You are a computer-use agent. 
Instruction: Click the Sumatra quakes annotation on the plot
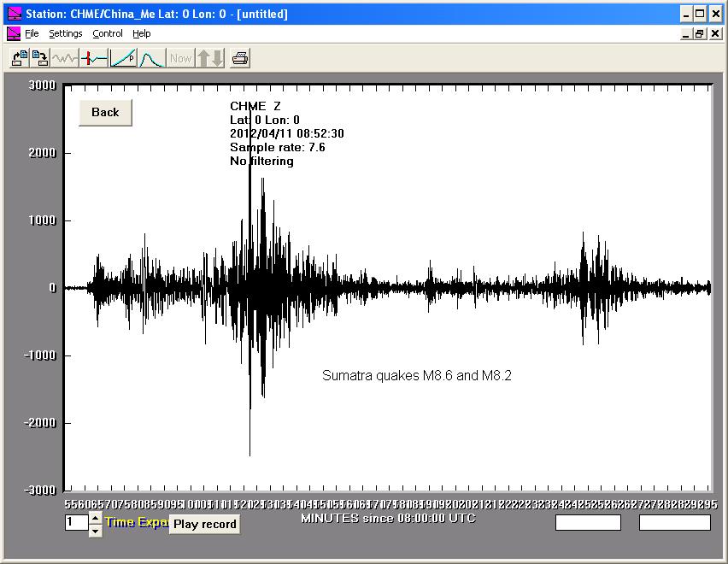tap(416, 375)
